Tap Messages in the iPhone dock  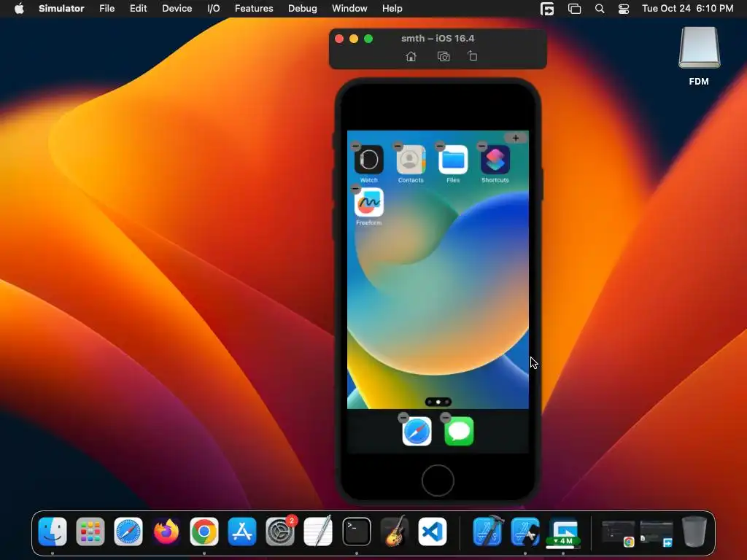click(x=460, y=432)
